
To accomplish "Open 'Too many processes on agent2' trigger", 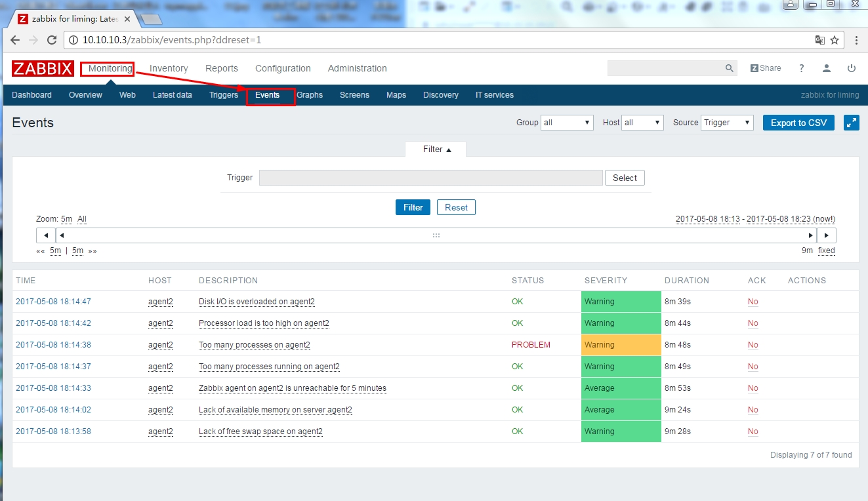I will click(x=255, y=345).
